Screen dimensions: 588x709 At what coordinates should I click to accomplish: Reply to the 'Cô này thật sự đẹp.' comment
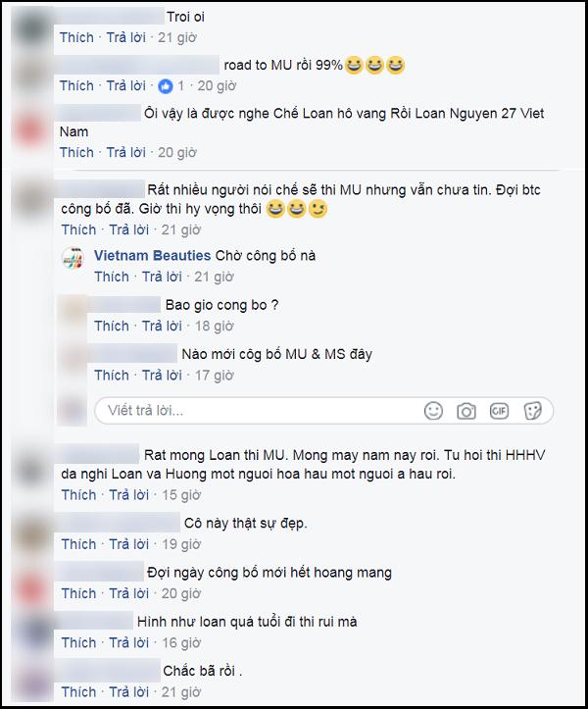tap(128, 544)
